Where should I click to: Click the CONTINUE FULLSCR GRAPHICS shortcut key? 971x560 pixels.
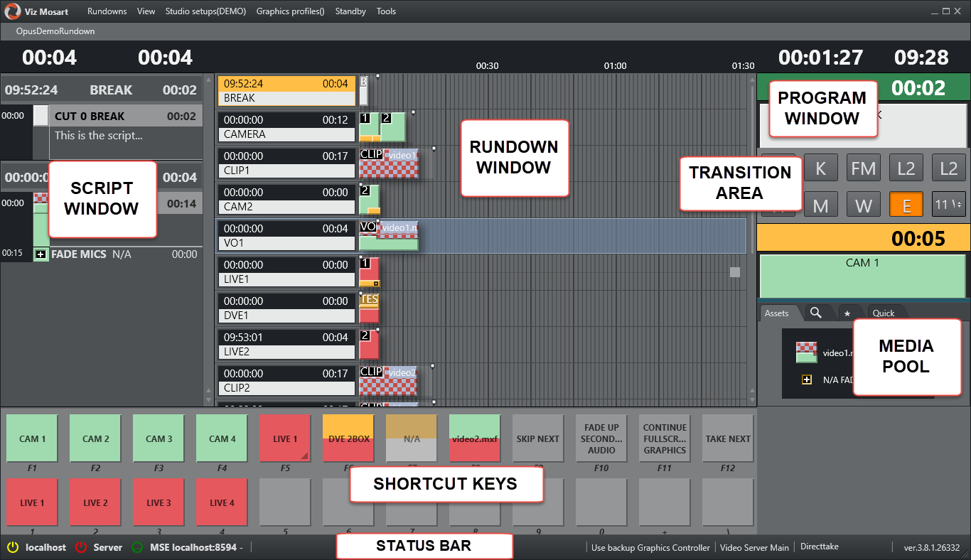pos(665,438)
